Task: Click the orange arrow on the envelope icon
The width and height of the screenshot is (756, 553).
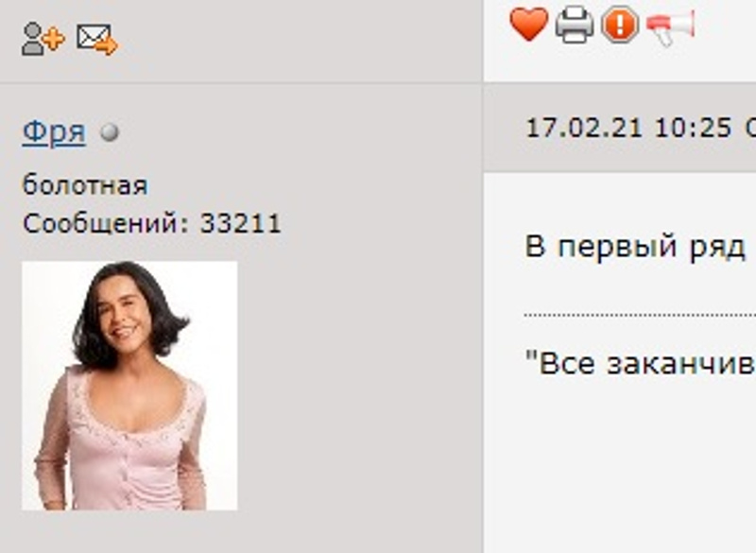Action: pos(107,45)
